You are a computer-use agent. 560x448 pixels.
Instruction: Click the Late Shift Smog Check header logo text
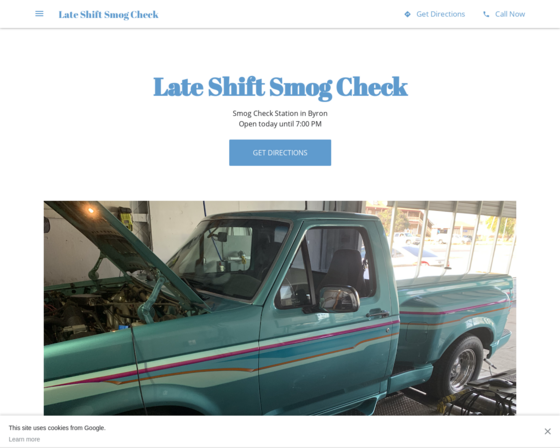pos(108,15)
